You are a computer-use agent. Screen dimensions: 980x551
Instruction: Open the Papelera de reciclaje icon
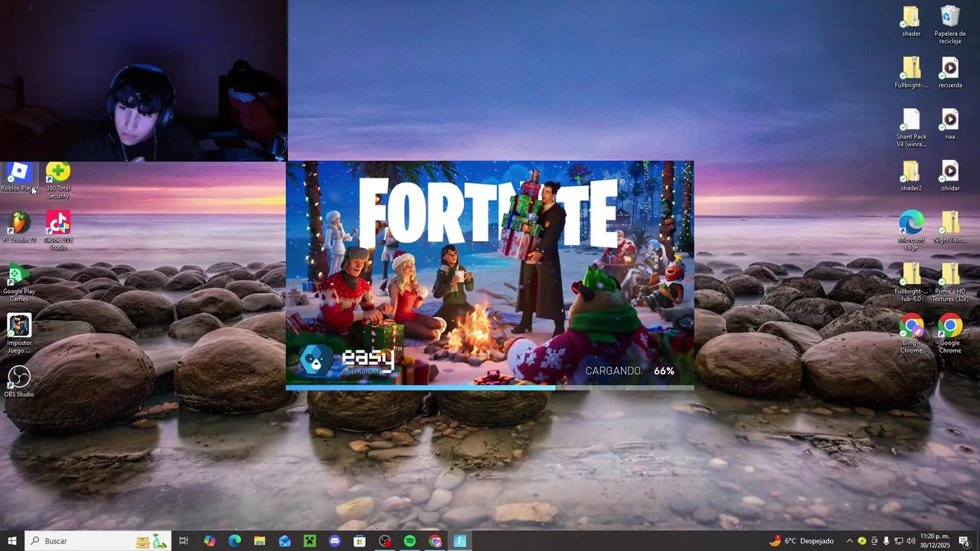tap(949, 24)
